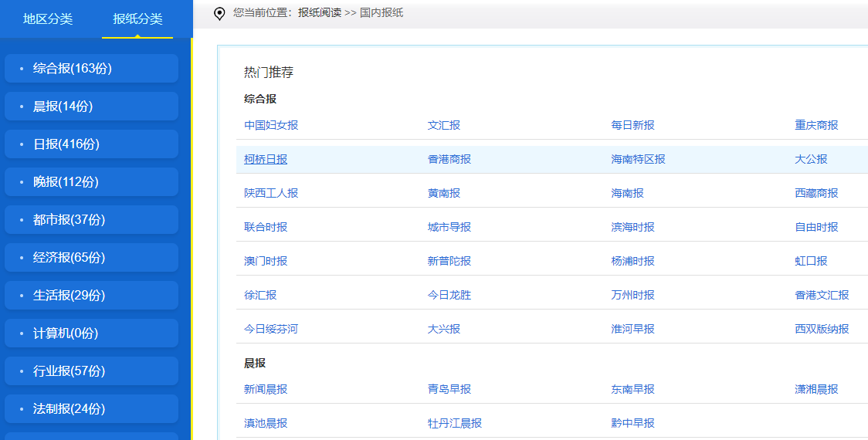Open 每日新报 link

click(632, 125)
